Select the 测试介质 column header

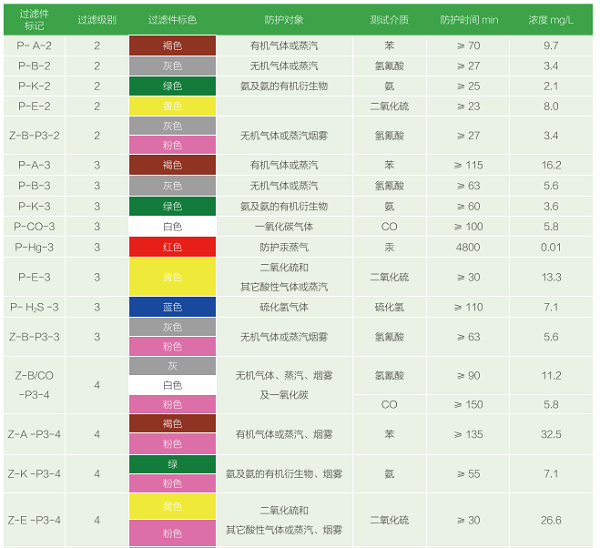(x=389, y=19)
